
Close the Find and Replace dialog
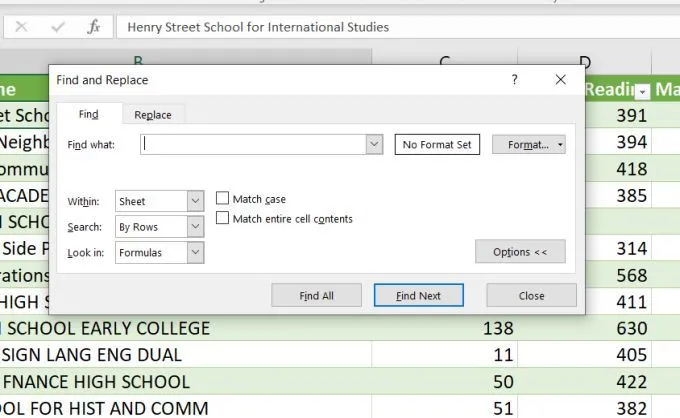pyautogui.click(x=560, y=79)
